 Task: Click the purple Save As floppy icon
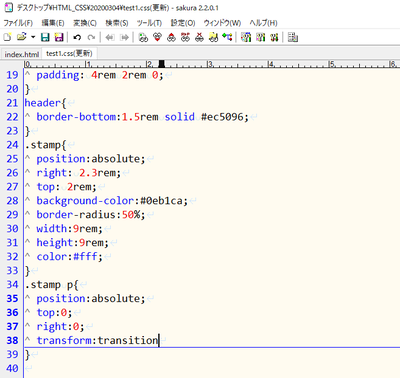coord(59,37)
